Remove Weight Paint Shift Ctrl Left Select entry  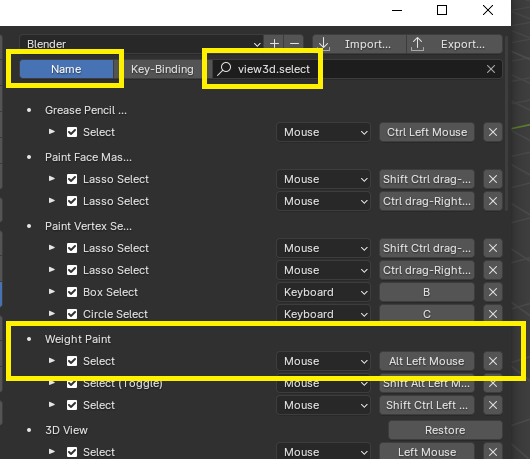pos(493,405)
